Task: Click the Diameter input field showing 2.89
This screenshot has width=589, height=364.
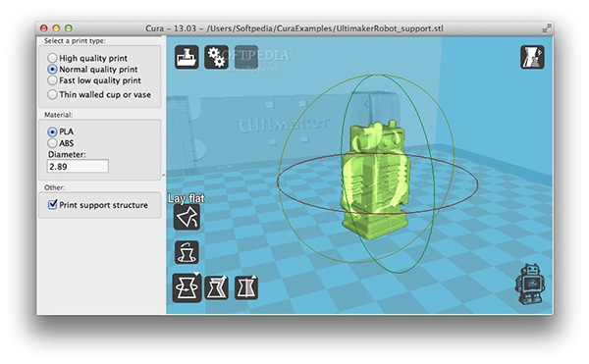Action: (x=78, y=166)
